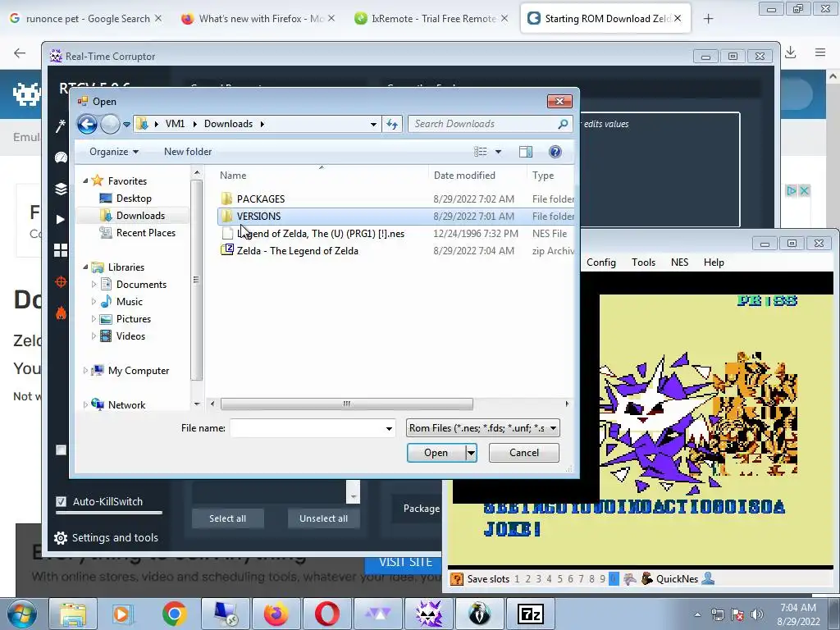840x630 pixels.
Task: Open 7-Zip from the taskbar
Action: [x=531, y=614]
